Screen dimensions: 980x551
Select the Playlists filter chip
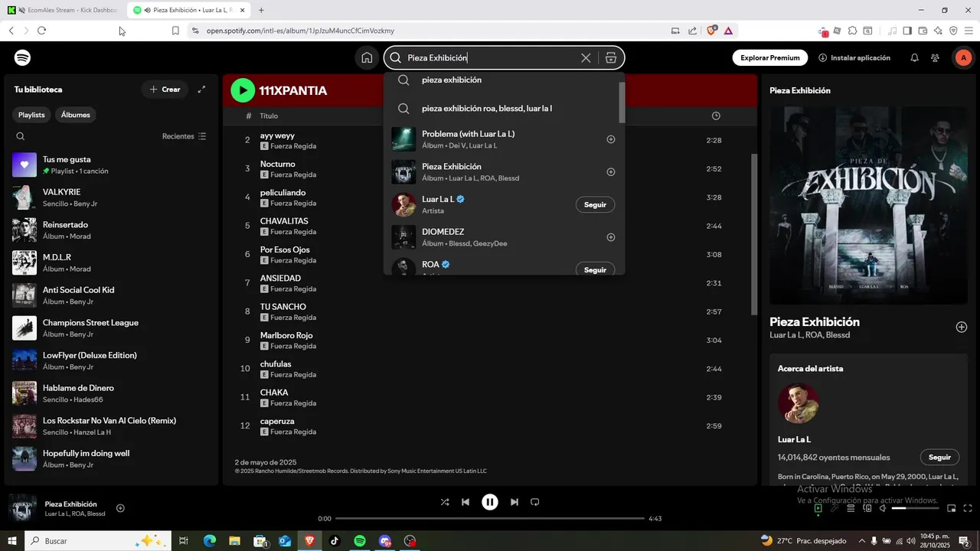pyautogui.click(x=31, y=115)
